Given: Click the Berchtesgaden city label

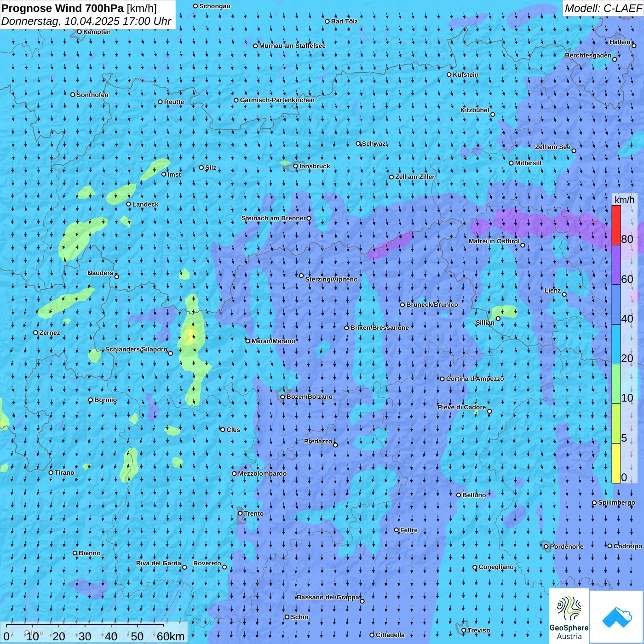Looking at the screenshot, I should click(588, 55).
